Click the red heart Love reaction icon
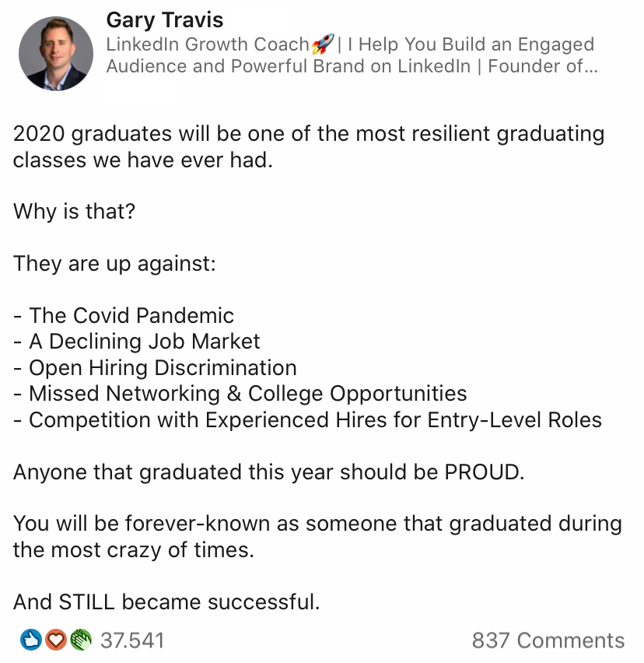Screen dimensions: 644x663 [54, 640]
